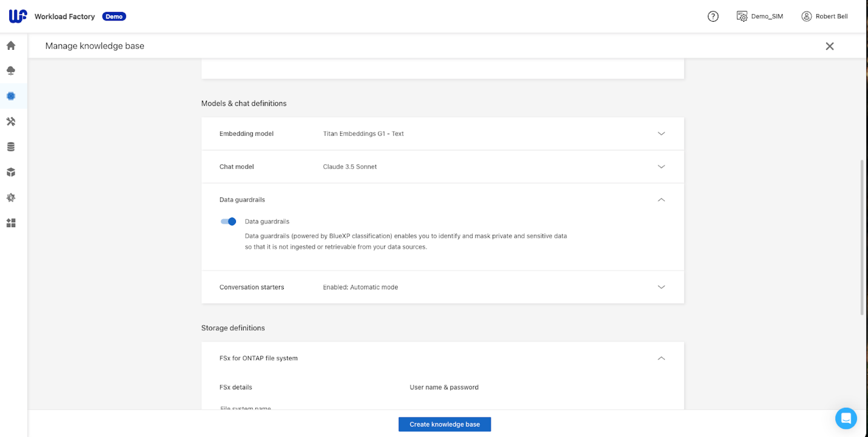Expand the Chat model section
Image resolution: width=868 pixels, height=437 pixels.
point(661,166)
